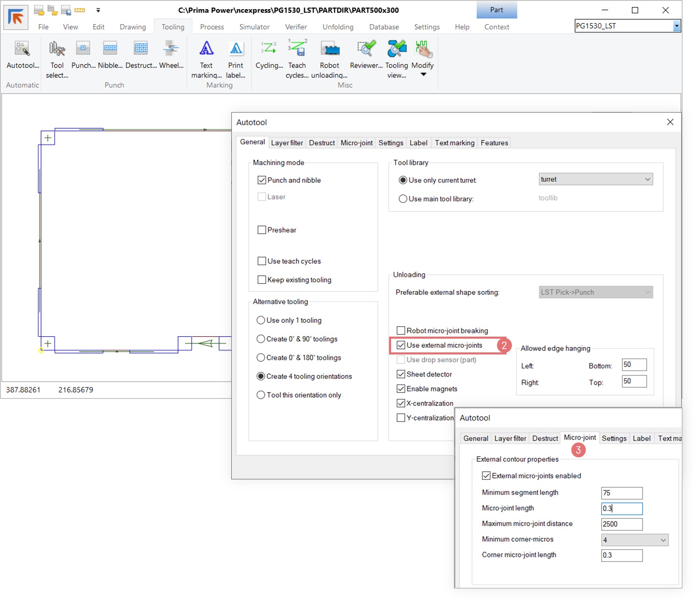The image size is (700, 606).
Task: Open Minimum corner-micros dropdown
Action: click(663, 540)
